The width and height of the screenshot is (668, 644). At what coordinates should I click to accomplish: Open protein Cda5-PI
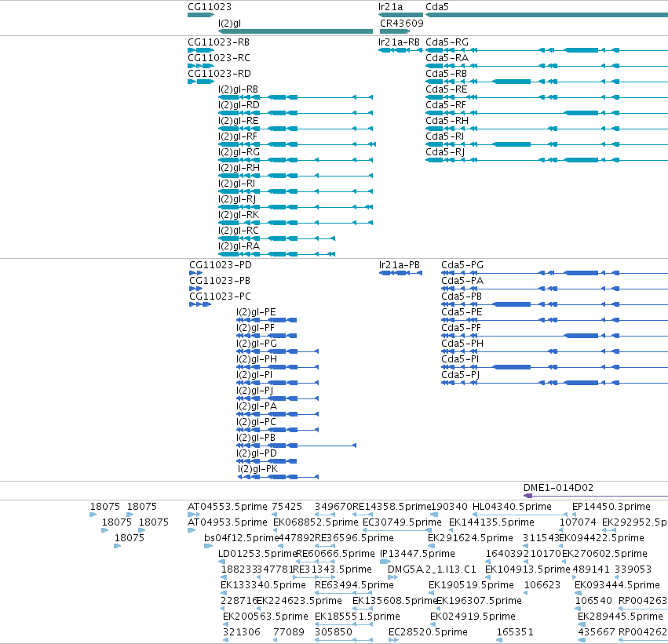tap(555, 367)
